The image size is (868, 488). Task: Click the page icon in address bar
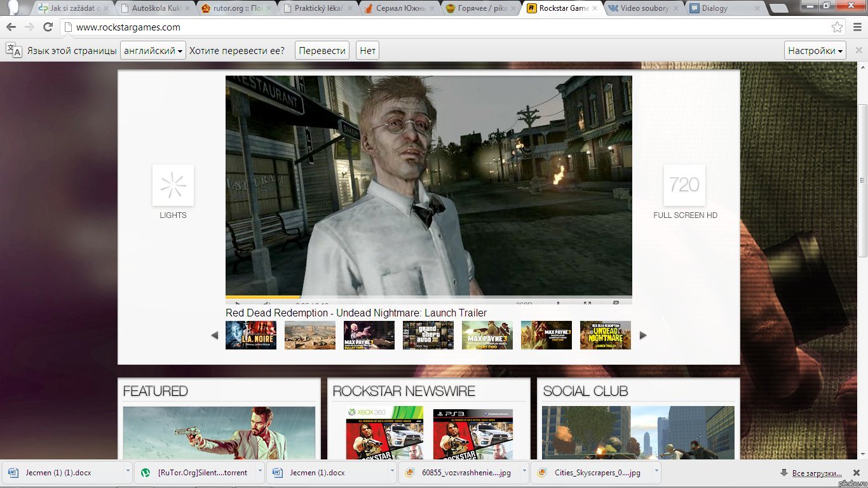click(69, 27)
